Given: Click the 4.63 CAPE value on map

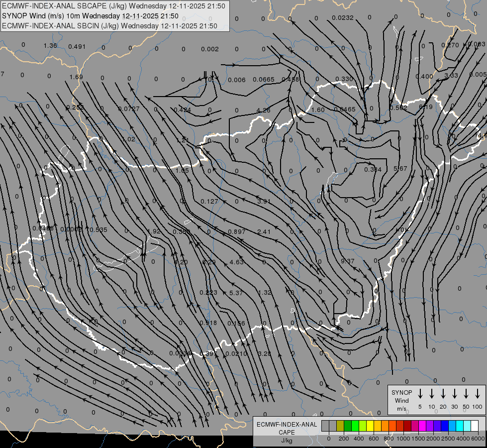Looking at the screenshot, I should coord(236,262).
